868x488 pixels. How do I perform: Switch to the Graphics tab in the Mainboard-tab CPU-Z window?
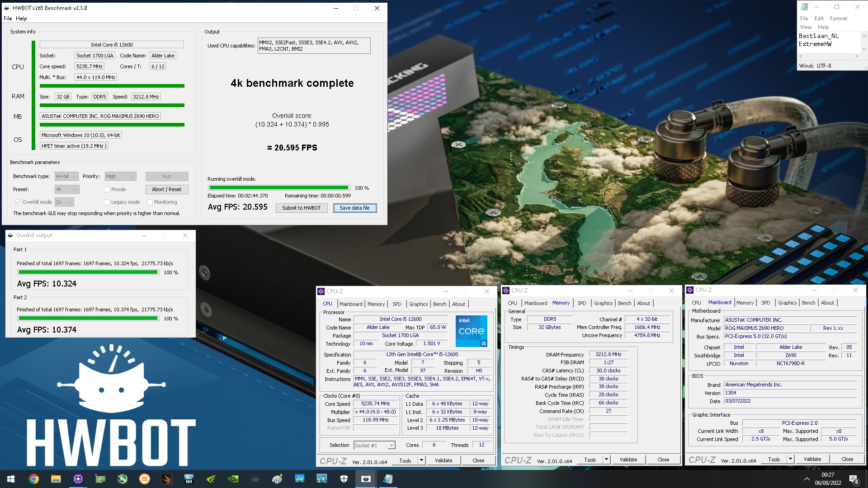coord(787,303)
